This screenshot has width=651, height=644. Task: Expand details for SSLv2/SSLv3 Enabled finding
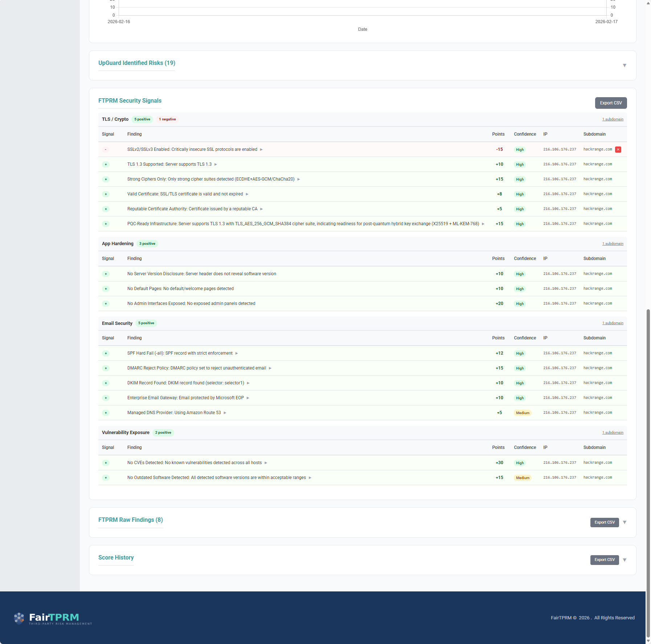[261, 150]
